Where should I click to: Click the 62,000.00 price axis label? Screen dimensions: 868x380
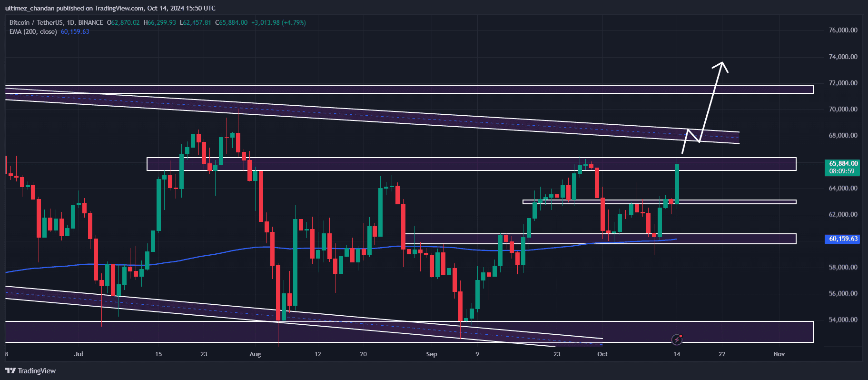click(843, 214)
